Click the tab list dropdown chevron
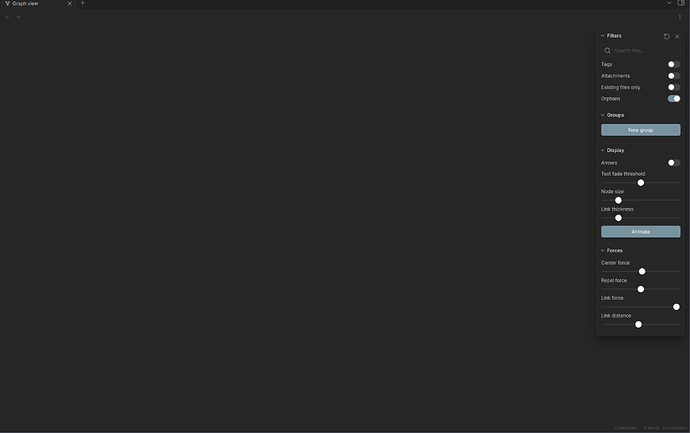The height and width of the screenshot is (433, 690). (669, 3)
